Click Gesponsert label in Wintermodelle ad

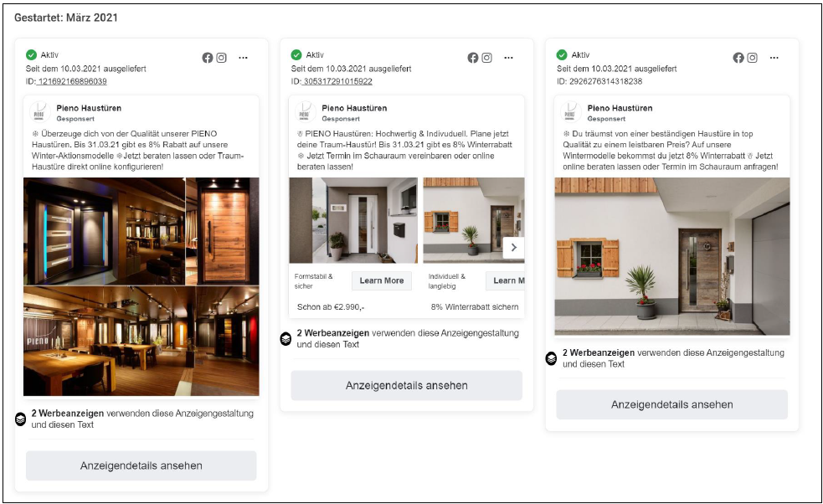click(x=606, y=119)
